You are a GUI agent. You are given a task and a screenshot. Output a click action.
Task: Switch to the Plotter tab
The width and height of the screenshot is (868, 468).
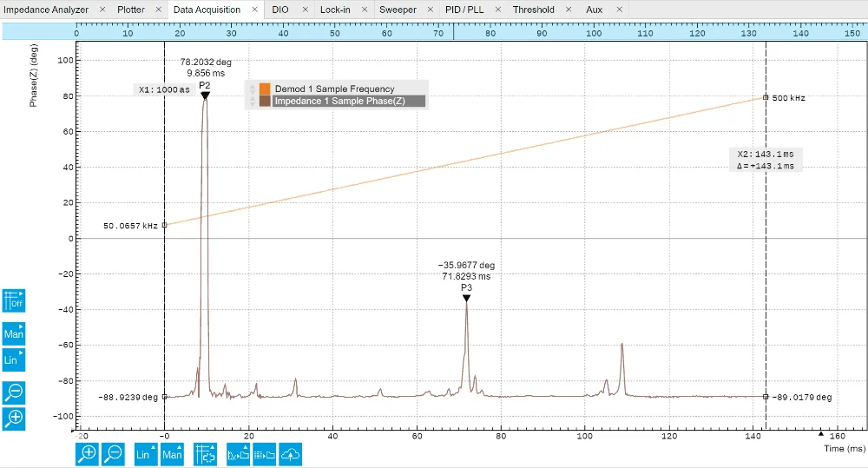131,10
